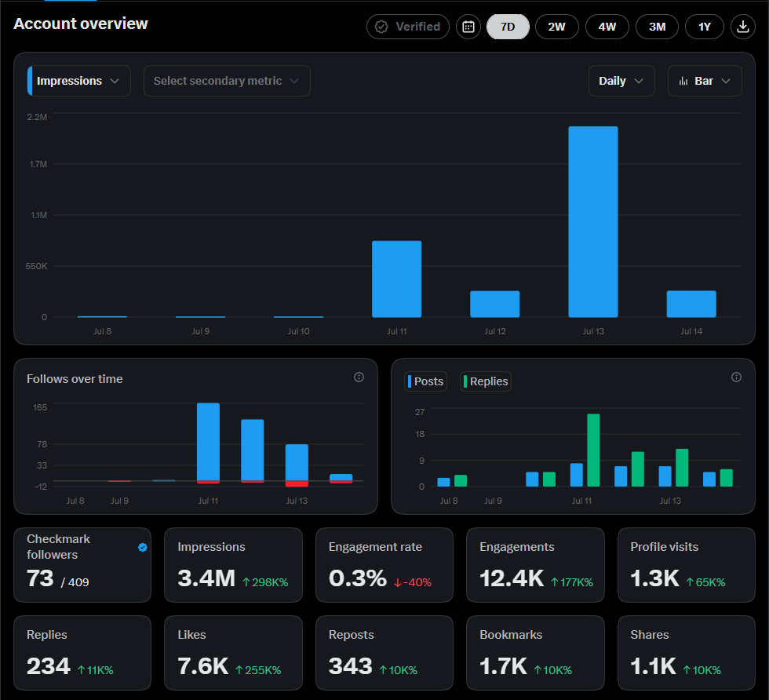Toggle the Replies series legend
Screen dimensions: 769x700
tap(486, 381)
